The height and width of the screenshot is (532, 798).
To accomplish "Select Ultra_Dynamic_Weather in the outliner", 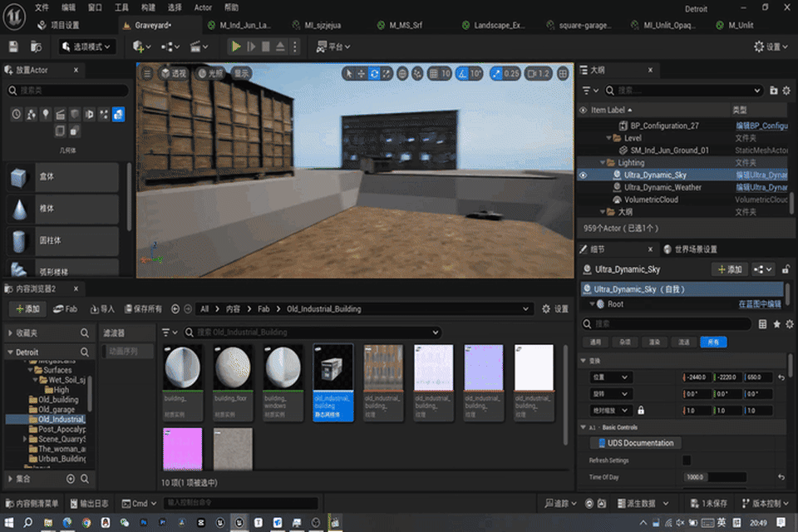I will [663, 187].
